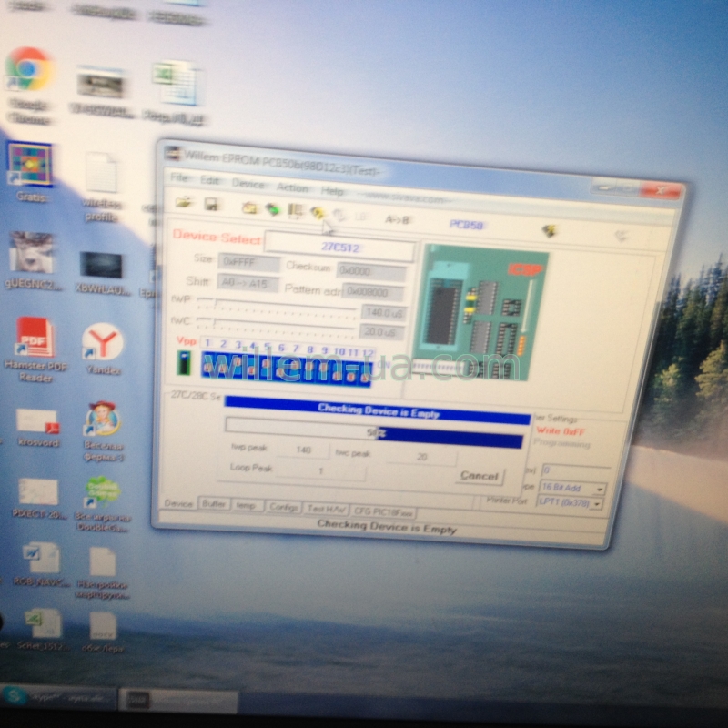Click the yellow chip icon under the Help menu
The width and height of the screenshot is (728, 728).
318,212
